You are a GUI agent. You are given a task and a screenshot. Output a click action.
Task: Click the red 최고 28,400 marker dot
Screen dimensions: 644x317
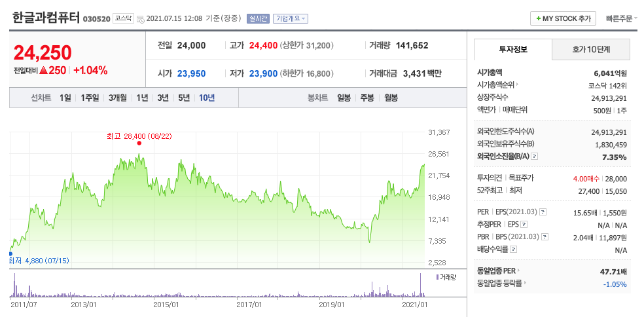(139, 143)
